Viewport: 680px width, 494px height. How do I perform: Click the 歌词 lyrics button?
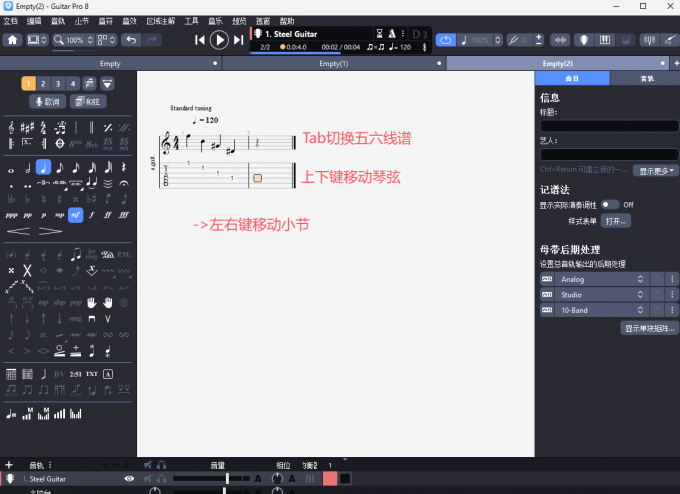(x=48, y=101)
